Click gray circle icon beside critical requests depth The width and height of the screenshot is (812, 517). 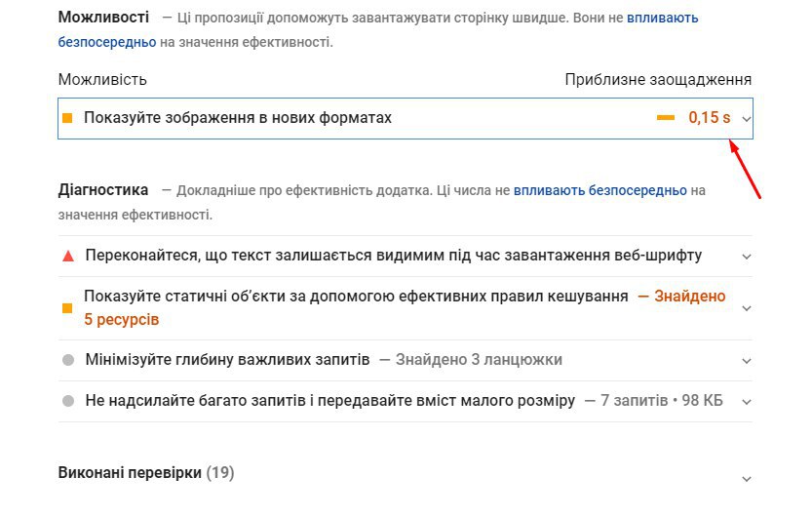point(68,360)
